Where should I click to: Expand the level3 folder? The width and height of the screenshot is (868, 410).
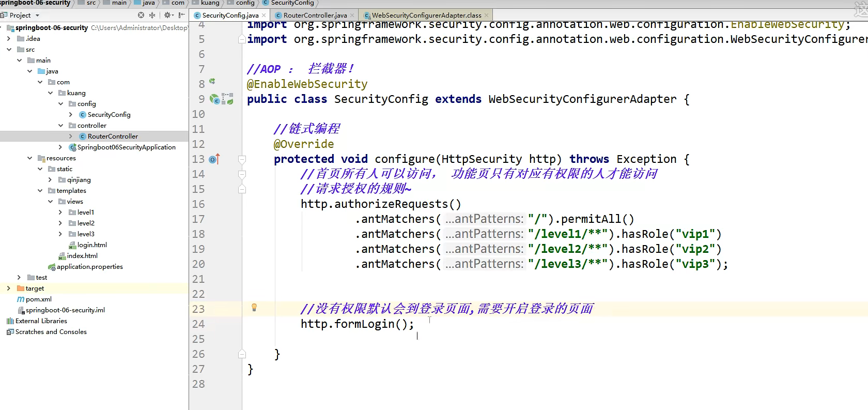click(x=60, y=234)
